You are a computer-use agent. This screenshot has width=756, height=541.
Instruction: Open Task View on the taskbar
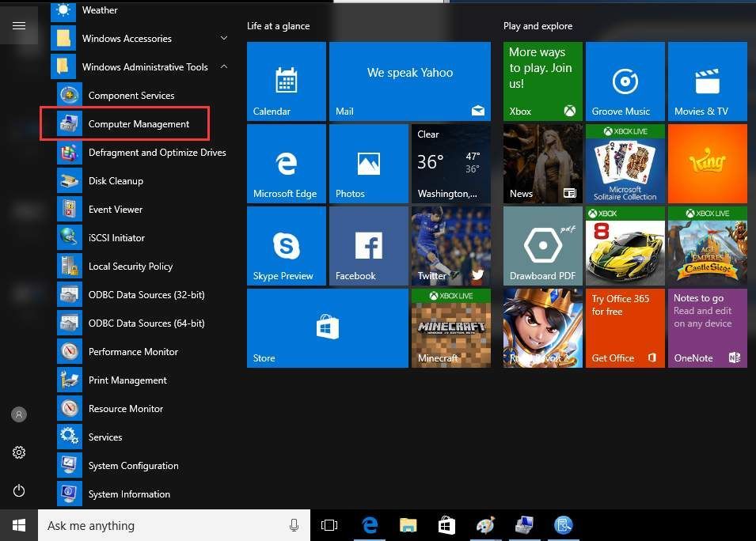[329, 525]
